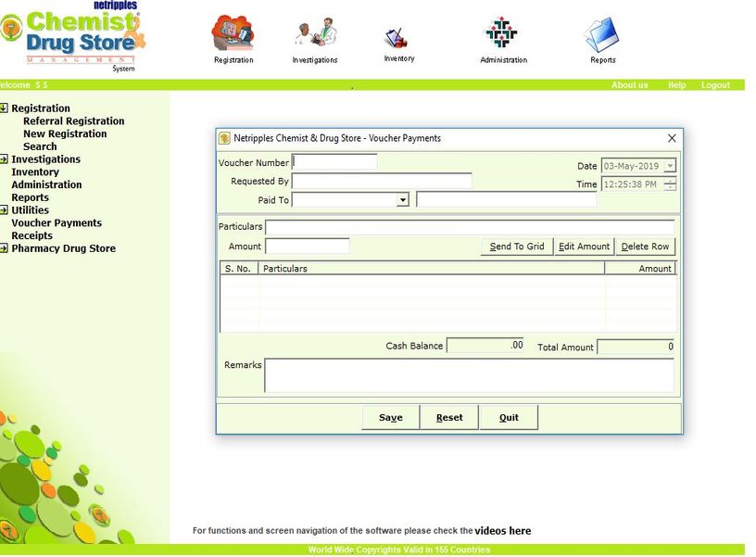This screenshot has height=557, width=756.
Task: Open Voucher Payments in sidebar
Action: click(x=57, y=222)
